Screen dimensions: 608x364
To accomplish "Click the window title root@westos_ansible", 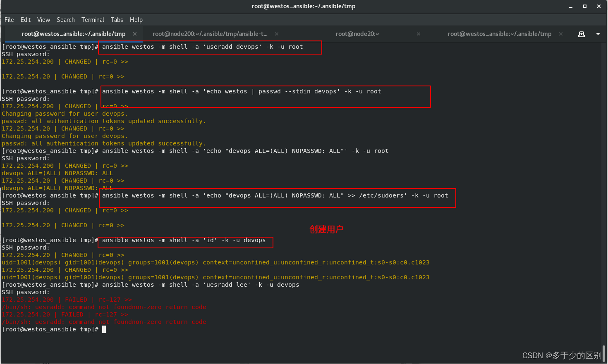I will tap(304, 6).
